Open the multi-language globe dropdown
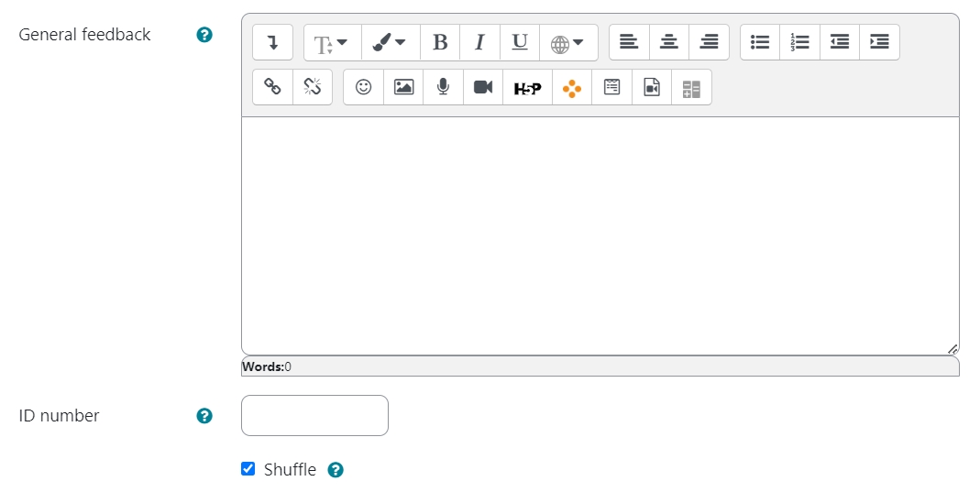Image resolution: width=980 pixels, height=492 pixels. point(568,42)
